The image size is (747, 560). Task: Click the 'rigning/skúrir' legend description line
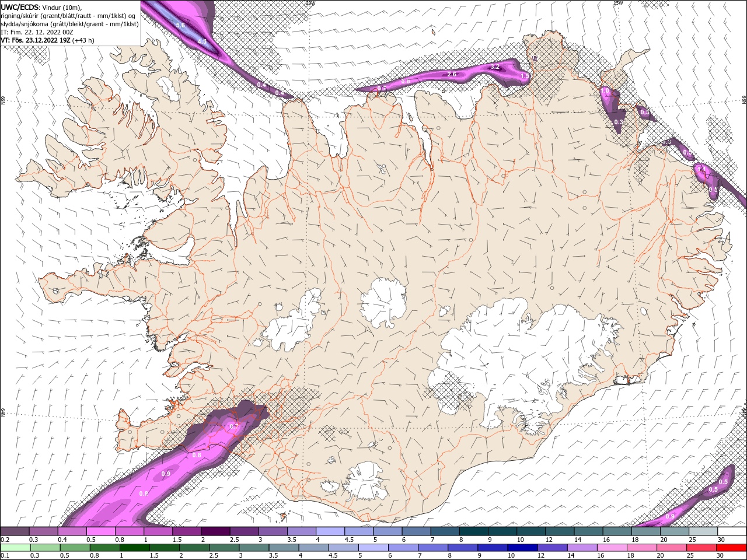(x=68, y=16)
